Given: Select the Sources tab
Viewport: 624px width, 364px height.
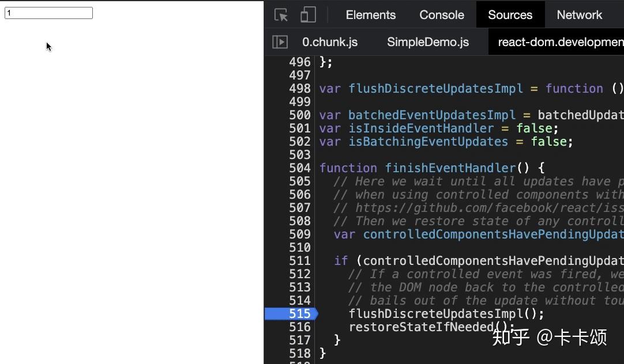Looking at the screenshot, I should [510, 15].
